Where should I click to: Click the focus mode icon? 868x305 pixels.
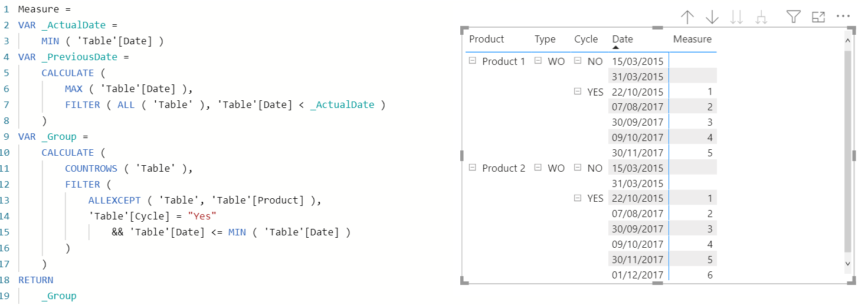(x=818, y=17)
